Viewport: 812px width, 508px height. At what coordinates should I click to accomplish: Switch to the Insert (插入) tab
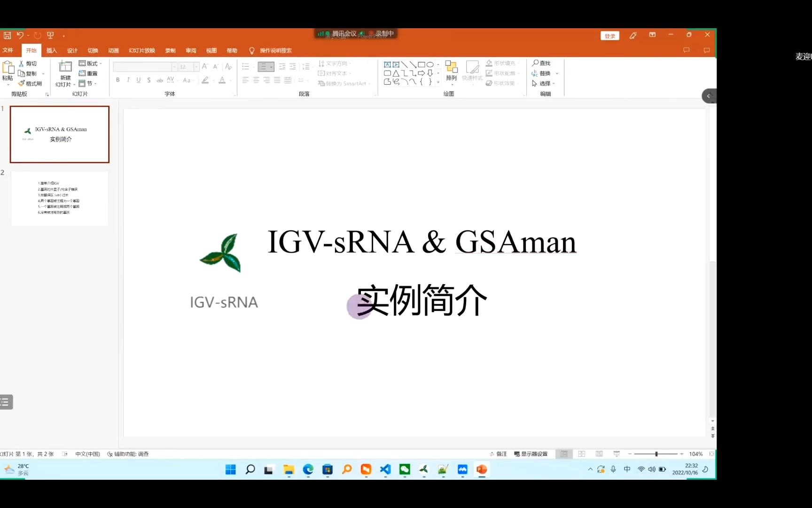click(x=52, y=50)
